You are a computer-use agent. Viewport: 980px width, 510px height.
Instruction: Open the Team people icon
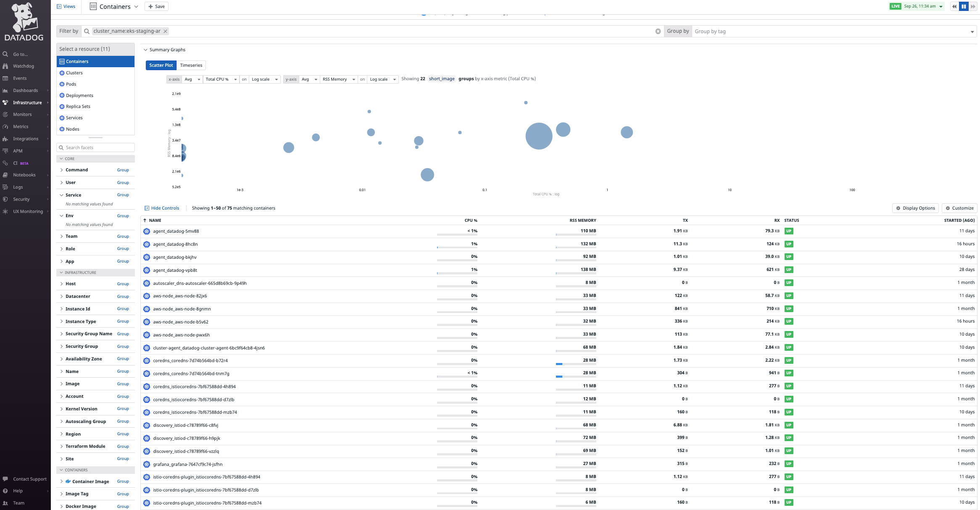(x=5, y=503)
